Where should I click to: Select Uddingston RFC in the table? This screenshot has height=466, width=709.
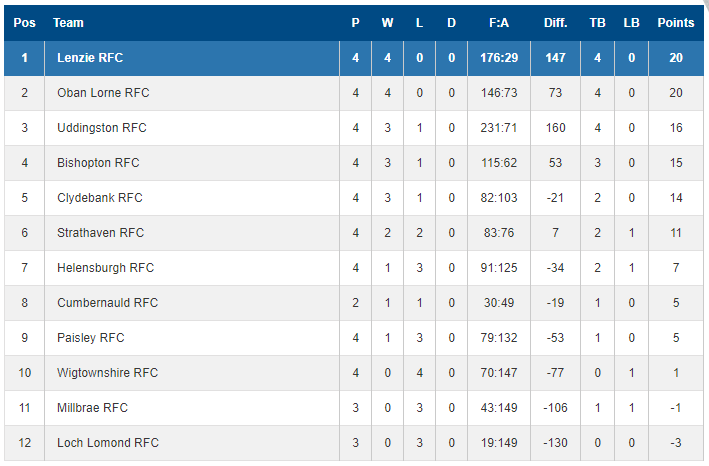coord(102,128)
